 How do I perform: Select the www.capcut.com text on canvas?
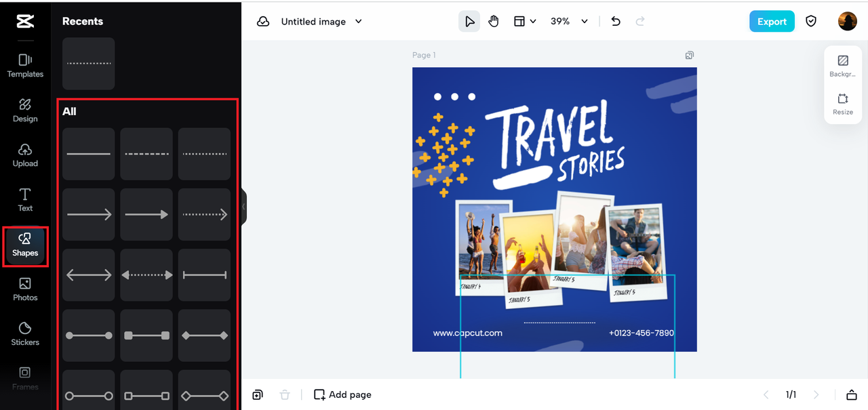pos(468,333)
